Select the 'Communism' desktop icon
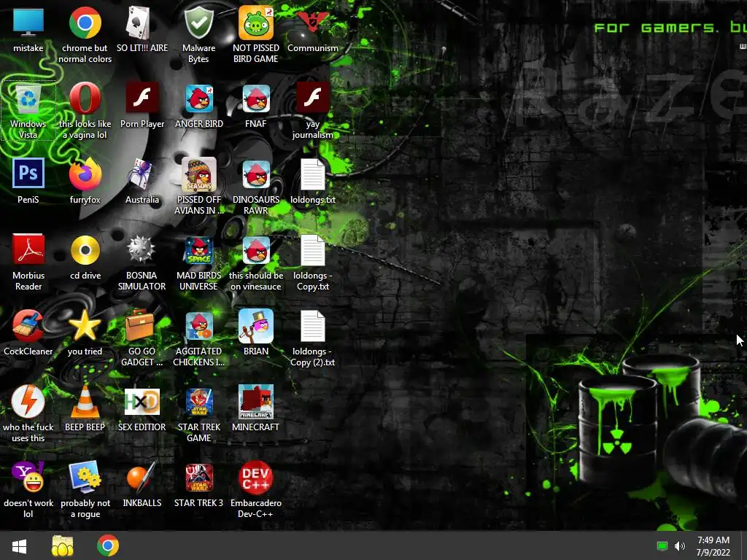747x560 pixels. (x=312, y=23)
